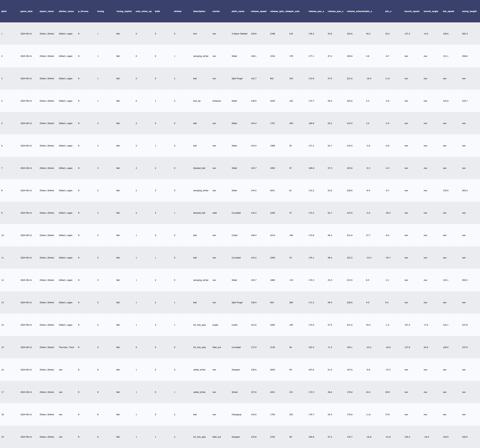Click the 'single' events cell in row 14

click(215, 325)
